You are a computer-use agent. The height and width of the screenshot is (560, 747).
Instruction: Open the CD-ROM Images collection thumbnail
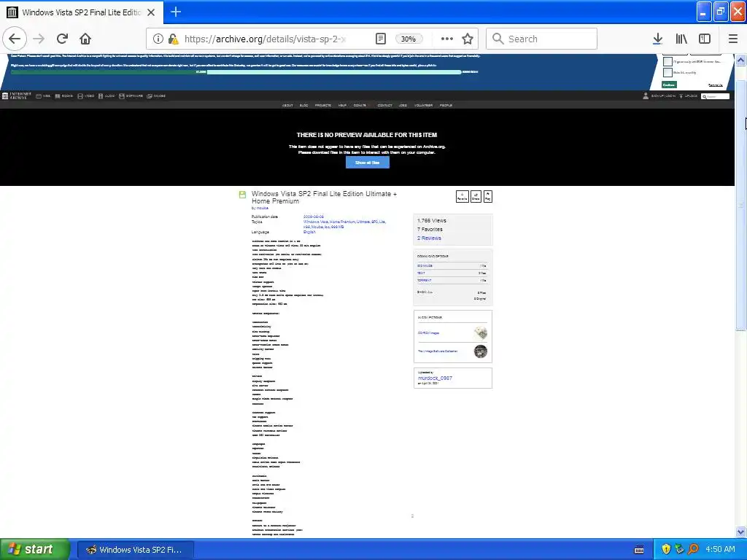[481, 332]
